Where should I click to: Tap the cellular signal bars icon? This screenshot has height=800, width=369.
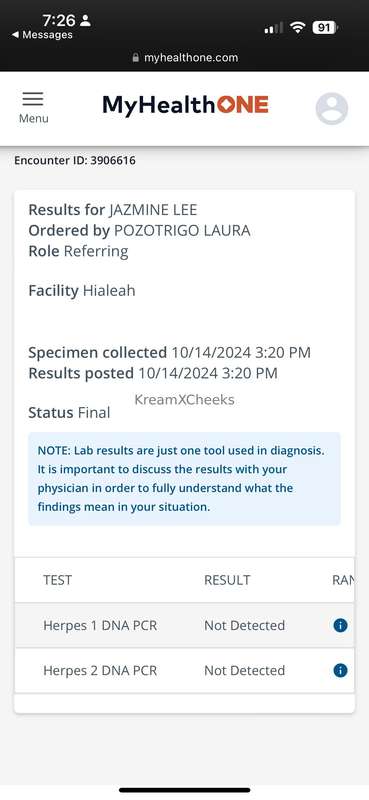[274, 28]
